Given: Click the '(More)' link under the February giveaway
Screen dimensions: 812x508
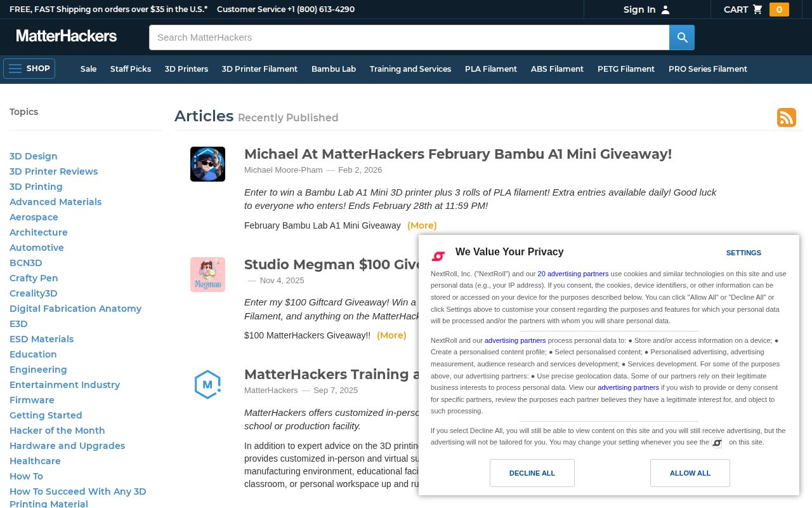Looking at the screenshot, I should pos(422,225).
